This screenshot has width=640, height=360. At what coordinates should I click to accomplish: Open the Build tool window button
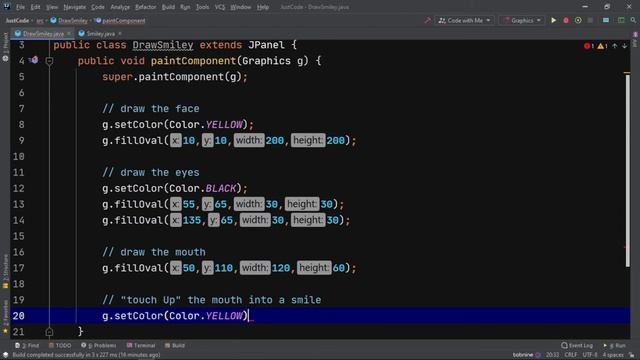[175, 345]
